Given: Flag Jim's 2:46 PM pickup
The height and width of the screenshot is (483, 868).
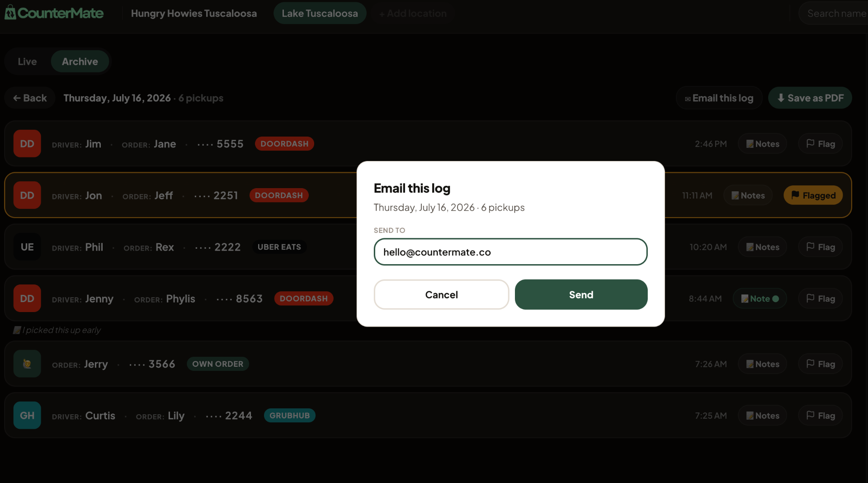Looking at the screenshot, I should pos(821,144).
